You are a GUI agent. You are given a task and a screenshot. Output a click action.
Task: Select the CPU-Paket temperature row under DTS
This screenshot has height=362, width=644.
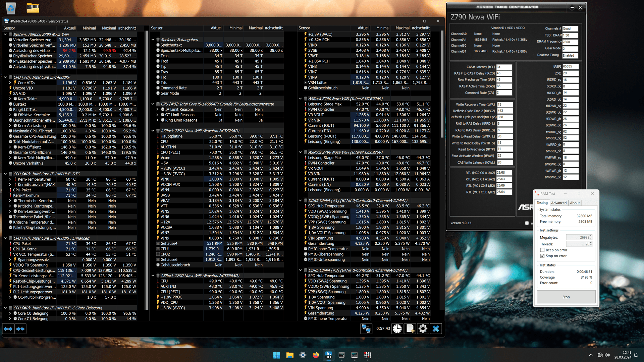click(x=73, y=190)
